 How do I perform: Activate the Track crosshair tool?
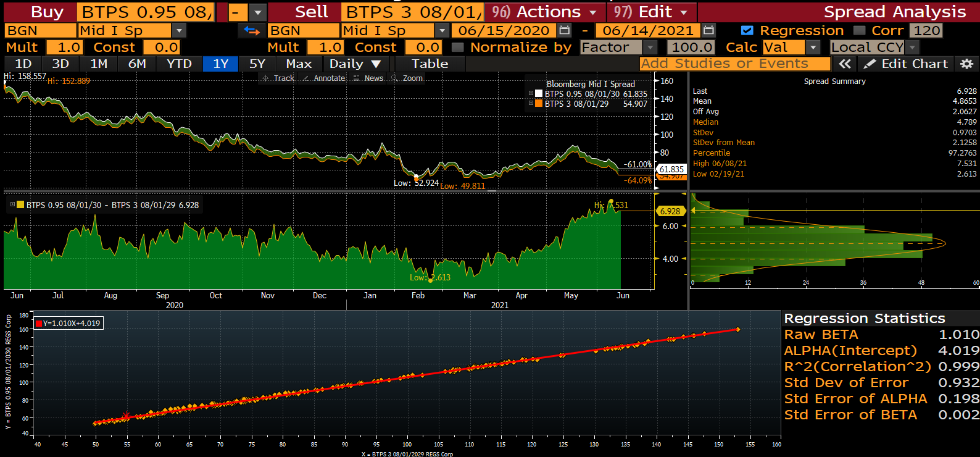click(x=278, y=78)
